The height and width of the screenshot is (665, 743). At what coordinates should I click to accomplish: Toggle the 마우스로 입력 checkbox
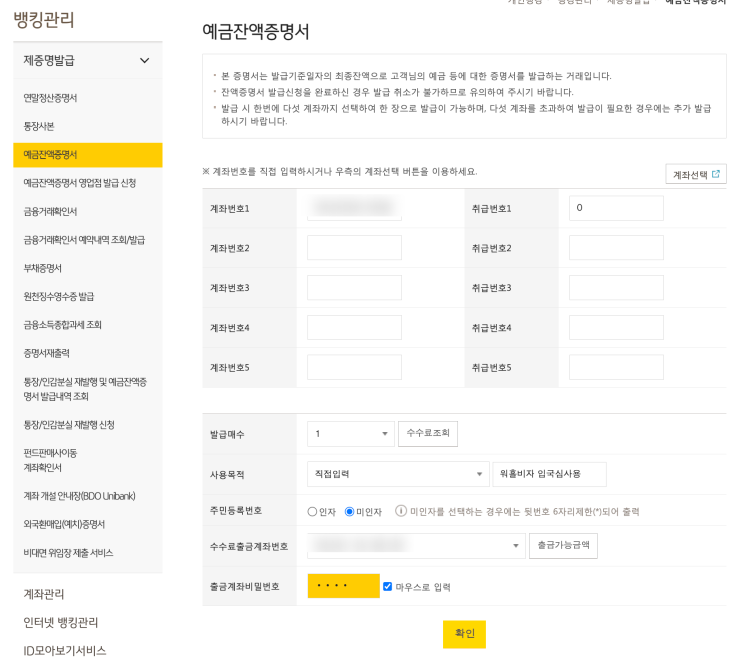(x=387, y=586)
